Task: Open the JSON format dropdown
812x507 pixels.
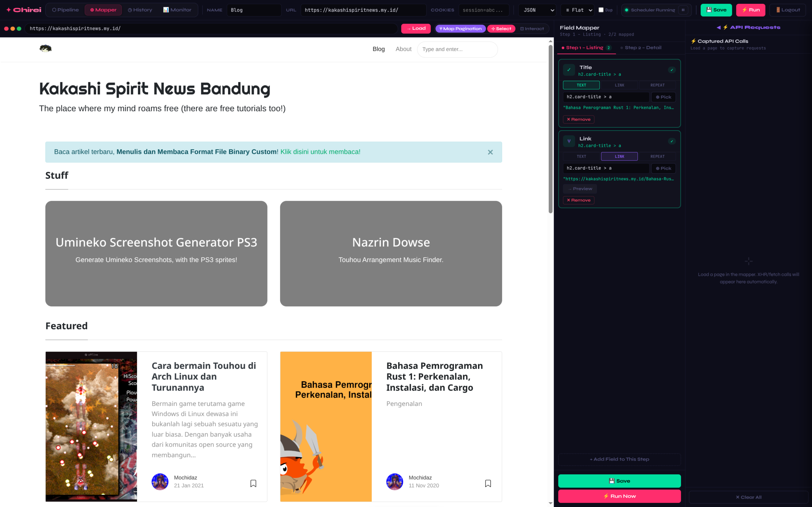Action: pyautogui.click(x=538, y=10)
